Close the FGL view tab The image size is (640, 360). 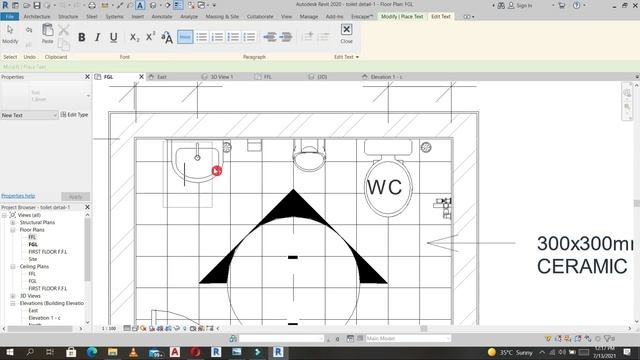(141, 77)
